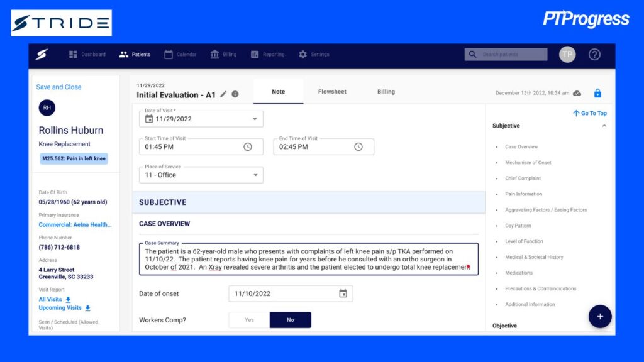Open the Date of onset calendar picker
Image resolution: width=644 pixels, height=362 pixels.
(343, 293)
